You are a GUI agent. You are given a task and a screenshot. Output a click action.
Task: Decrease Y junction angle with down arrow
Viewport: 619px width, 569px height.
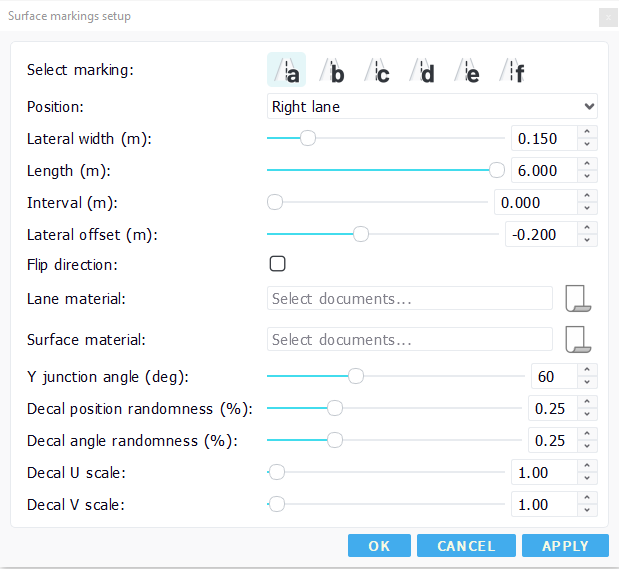[588, 383]
